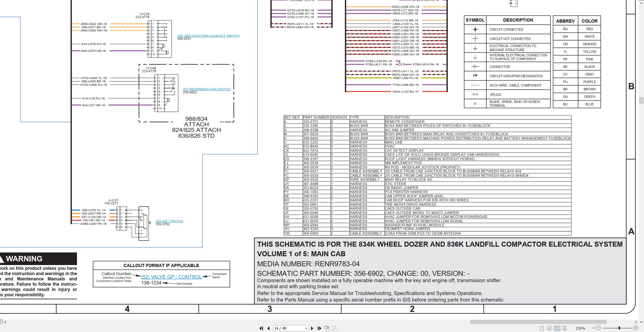Click CALLOUT FORMAT IF APPLICABLE heading
The height and width of the screenshot is (332, 644).
(x=161, y=266)
